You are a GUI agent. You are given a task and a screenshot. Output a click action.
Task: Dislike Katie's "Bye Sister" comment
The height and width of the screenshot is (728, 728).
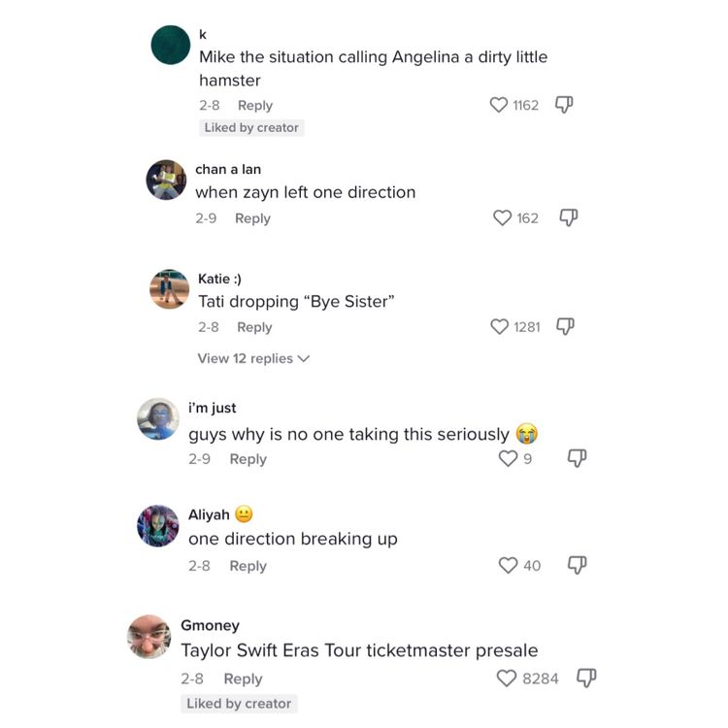click(565, 327)
